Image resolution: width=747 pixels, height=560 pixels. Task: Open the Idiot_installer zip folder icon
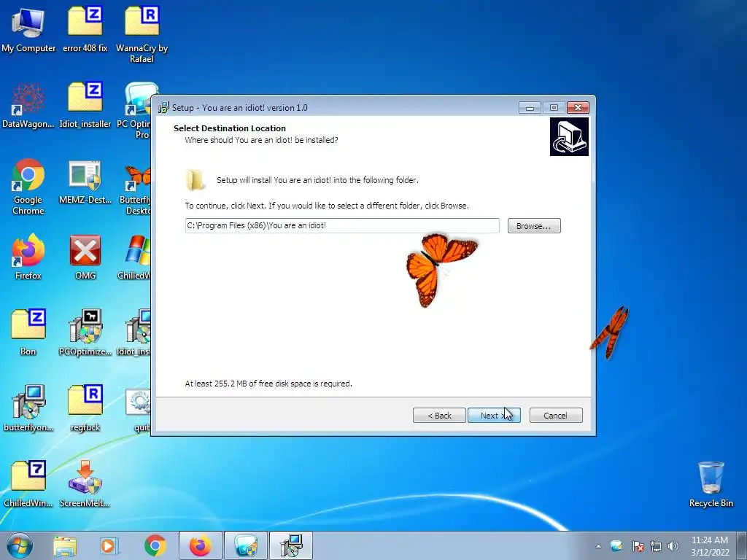click(85, 105)
